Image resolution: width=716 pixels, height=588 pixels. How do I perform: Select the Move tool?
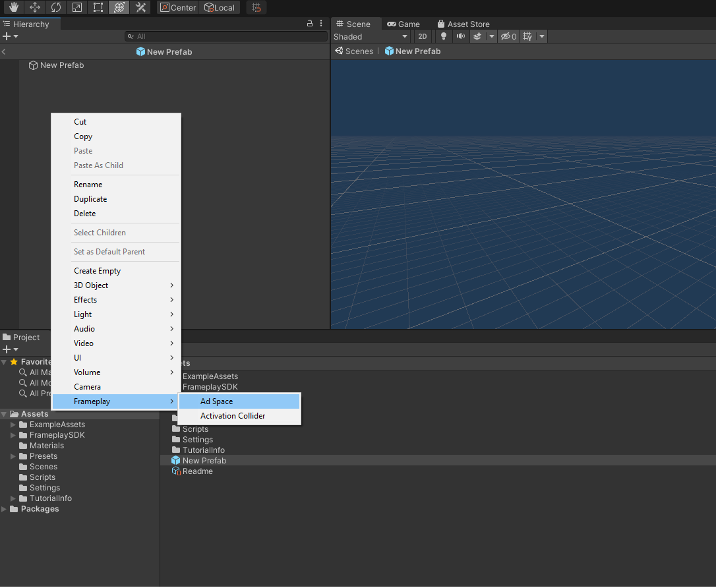pos(35,7)
